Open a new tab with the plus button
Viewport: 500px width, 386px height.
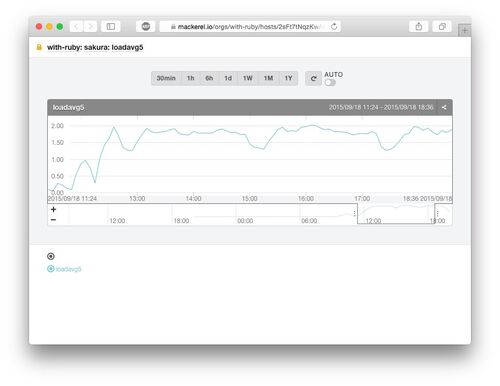click(x=465, y=30)
